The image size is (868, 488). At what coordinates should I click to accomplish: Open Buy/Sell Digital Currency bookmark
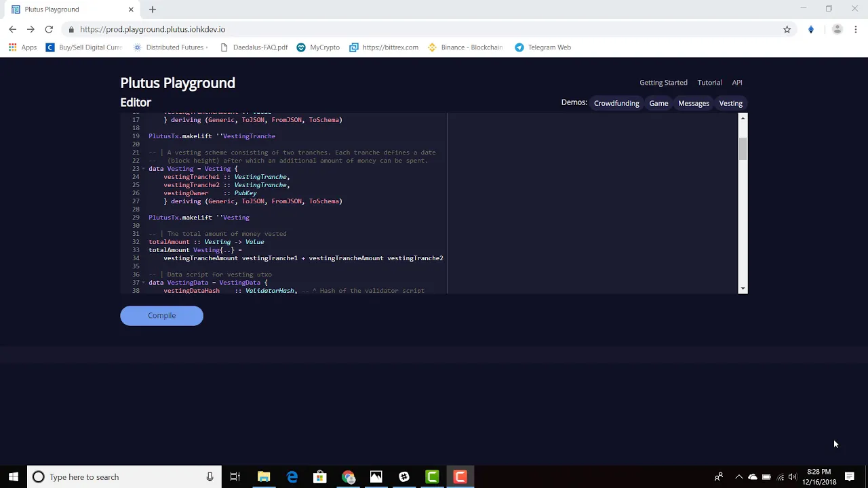[83, 47]
